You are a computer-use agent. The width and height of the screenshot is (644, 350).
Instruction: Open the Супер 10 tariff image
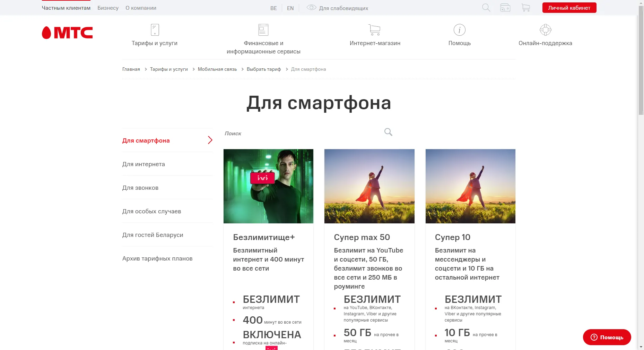click(470, 186)
